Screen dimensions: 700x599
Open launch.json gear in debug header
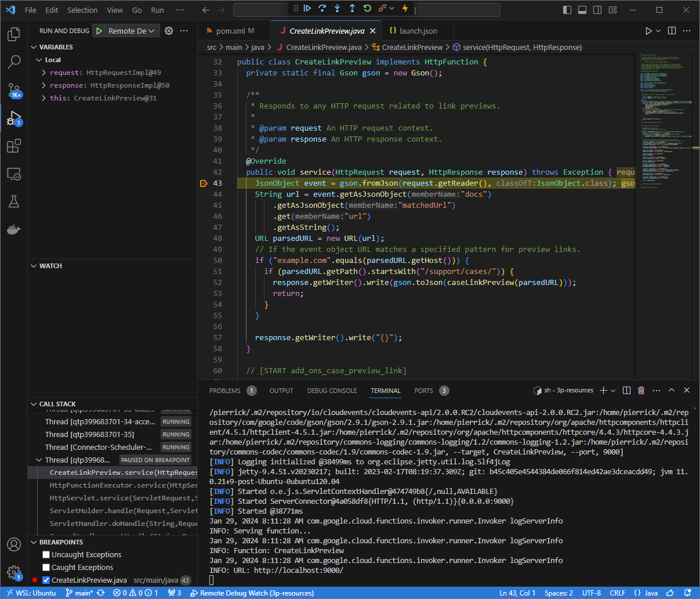point(169,31)
